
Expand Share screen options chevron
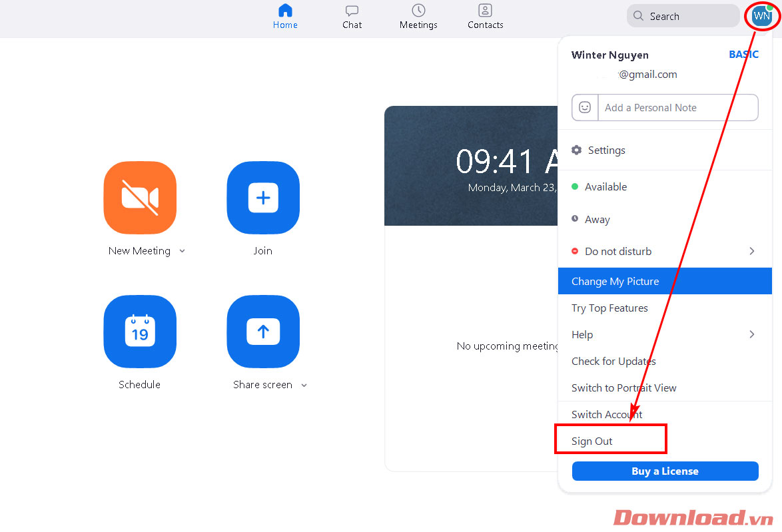[x=304, y=386]
